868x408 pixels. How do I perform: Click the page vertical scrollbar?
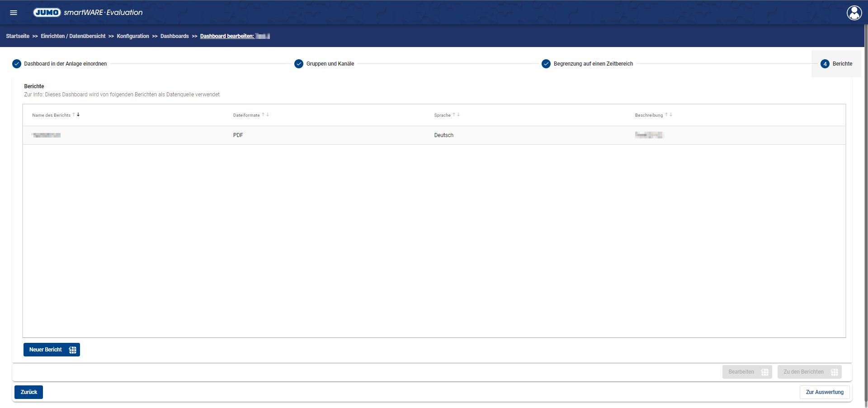[x=865, y=204]
